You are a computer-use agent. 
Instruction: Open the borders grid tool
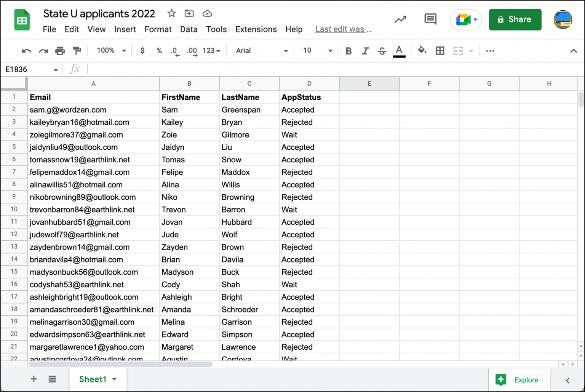point(440,51)
